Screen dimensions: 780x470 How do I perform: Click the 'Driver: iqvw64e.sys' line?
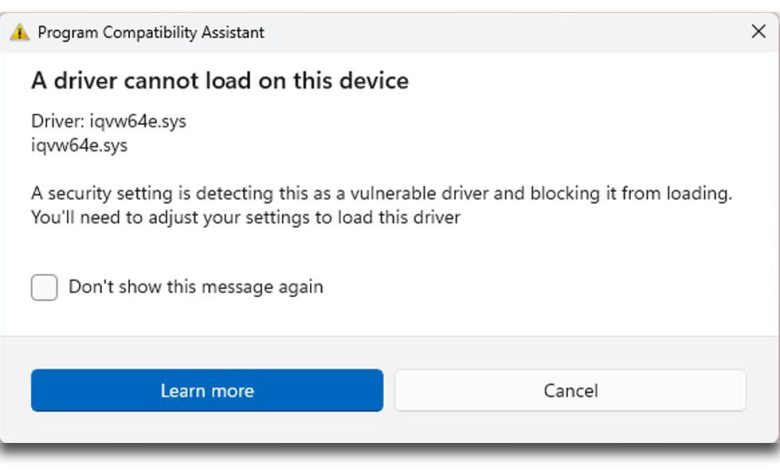click(109, 122)
